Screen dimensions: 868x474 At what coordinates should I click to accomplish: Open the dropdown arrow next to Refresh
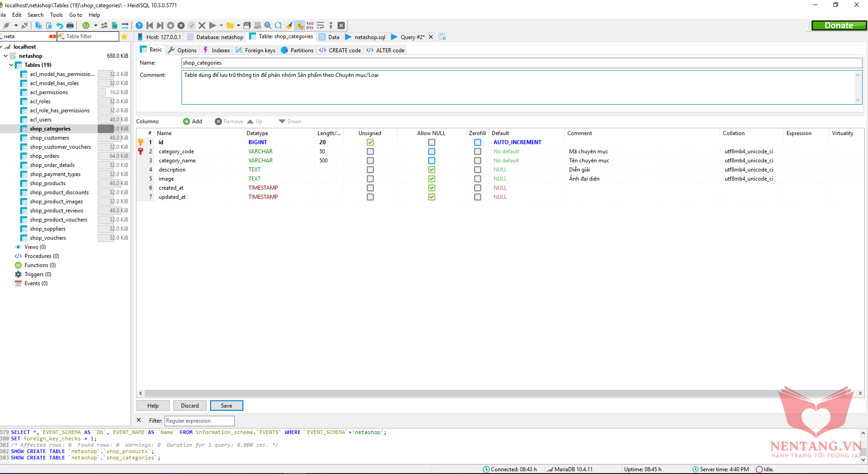96,25
